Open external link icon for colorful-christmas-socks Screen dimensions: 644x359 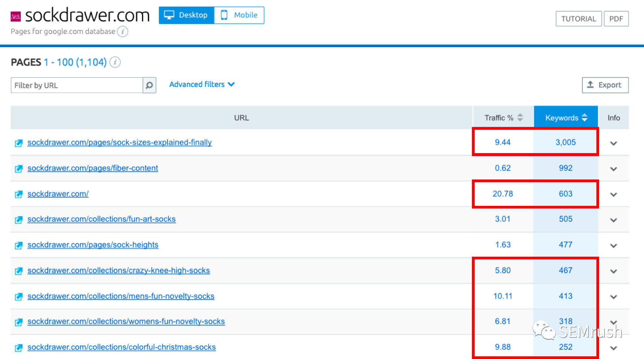pos(18,347)
